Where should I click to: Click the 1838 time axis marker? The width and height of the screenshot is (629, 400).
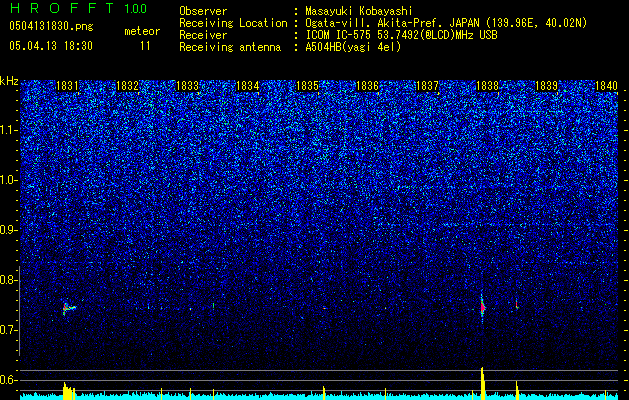tap(487, 86)
